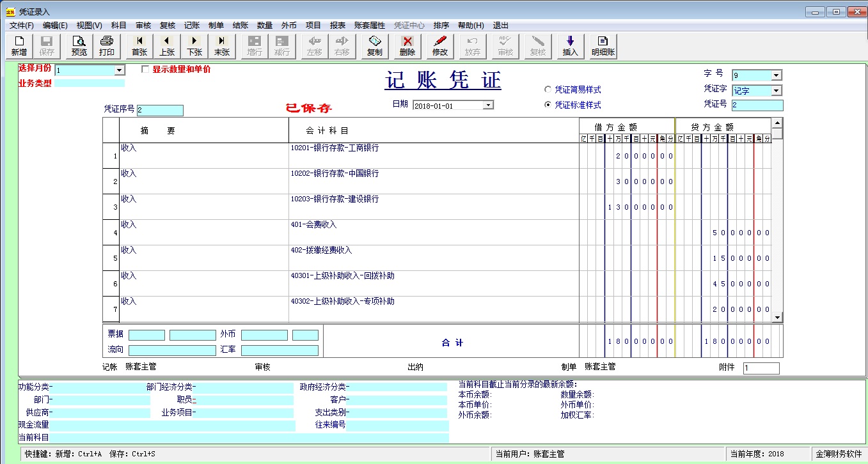Click the 修改 modify voucher icon
The image size is (868, 464).
(x=439, y=46)
